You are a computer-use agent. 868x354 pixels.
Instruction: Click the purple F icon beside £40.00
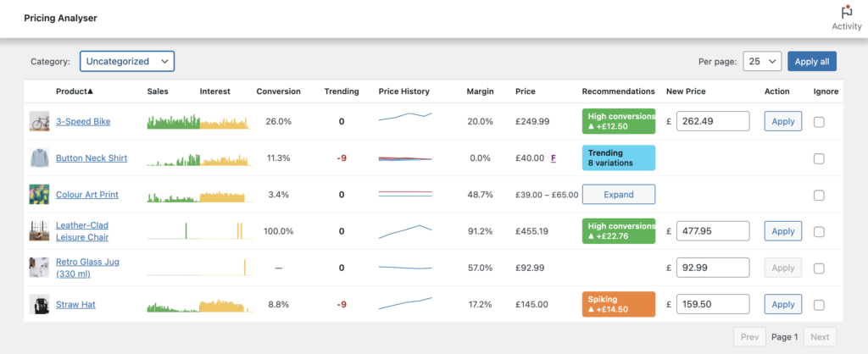tap(554, 158)
